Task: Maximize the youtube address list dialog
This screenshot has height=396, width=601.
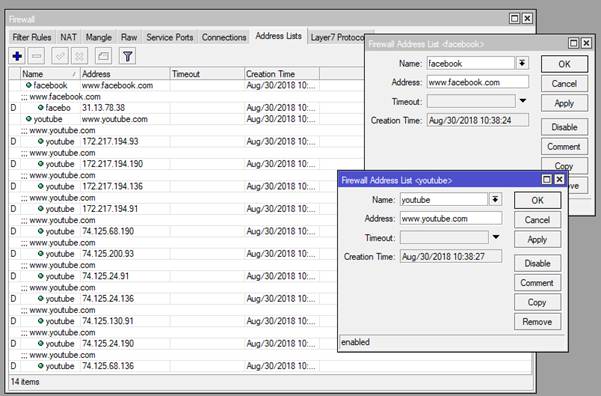Action: tap(546, 179)
